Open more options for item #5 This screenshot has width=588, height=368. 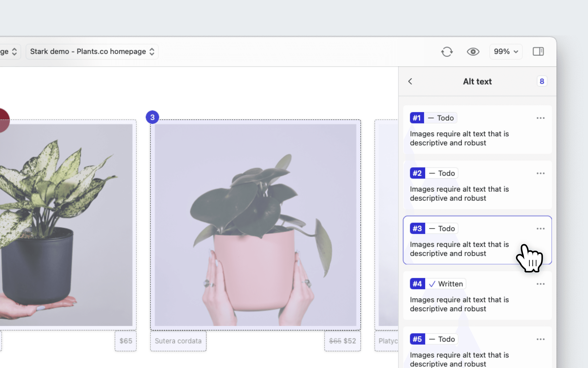(x=540, y=339)
